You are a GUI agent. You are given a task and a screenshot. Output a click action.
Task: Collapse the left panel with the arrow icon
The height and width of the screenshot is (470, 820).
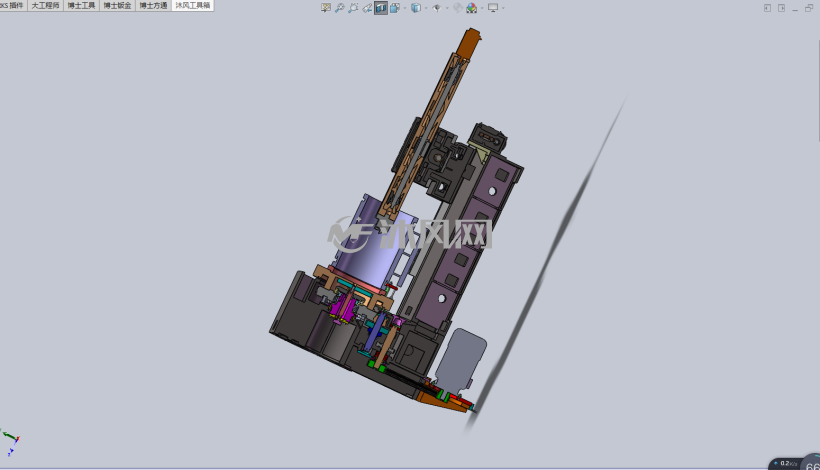click(x=767, y=8)
